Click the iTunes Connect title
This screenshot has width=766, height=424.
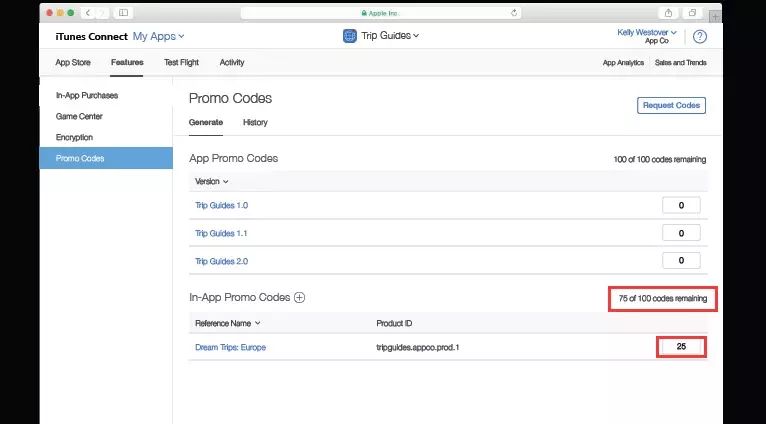coord(91,36)
